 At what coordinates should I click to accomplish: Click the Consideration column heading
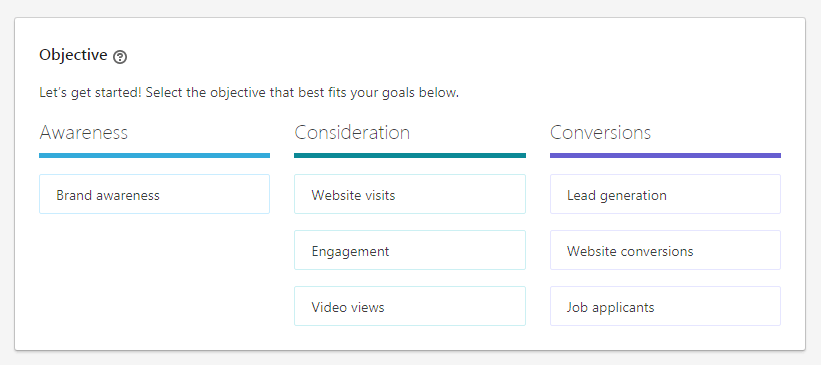pyautogui.click(x=352, y=132)
